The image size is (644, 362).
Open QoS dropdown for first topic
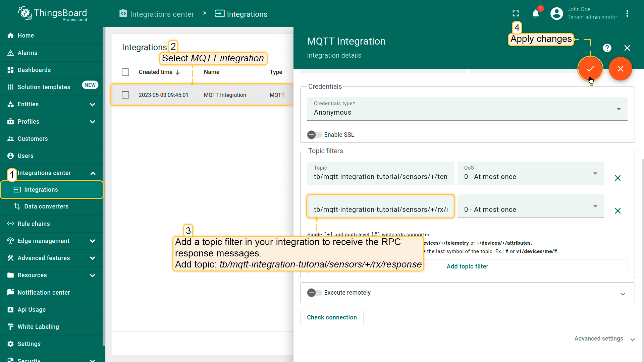tap(531, 173)
